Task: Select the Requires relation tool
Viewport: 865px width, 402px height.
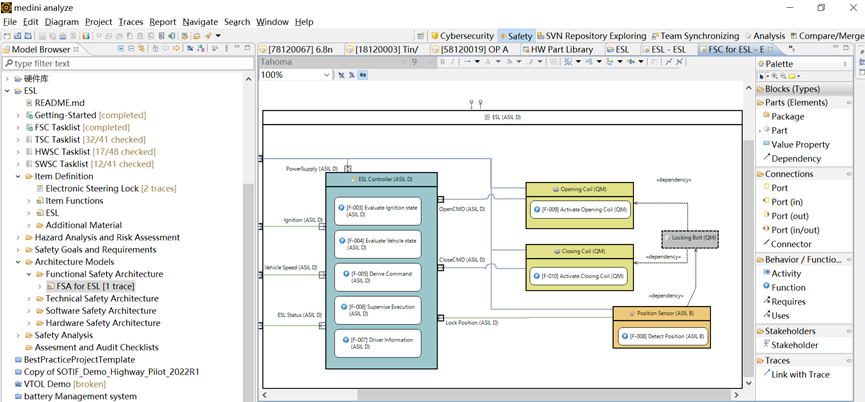Action: tap(784, 302)
